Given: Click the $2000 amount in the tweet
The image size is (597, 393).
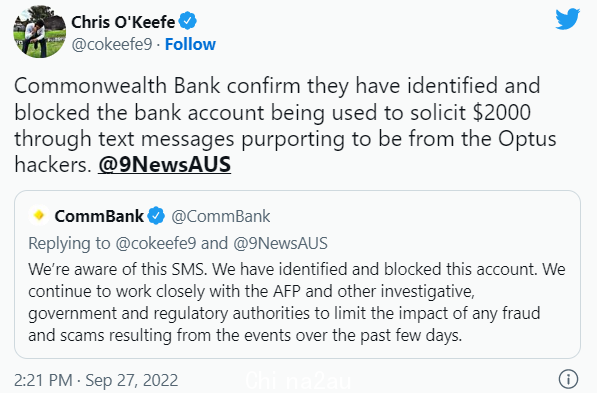Looking at the screenshot, I should tap(502, 112).
